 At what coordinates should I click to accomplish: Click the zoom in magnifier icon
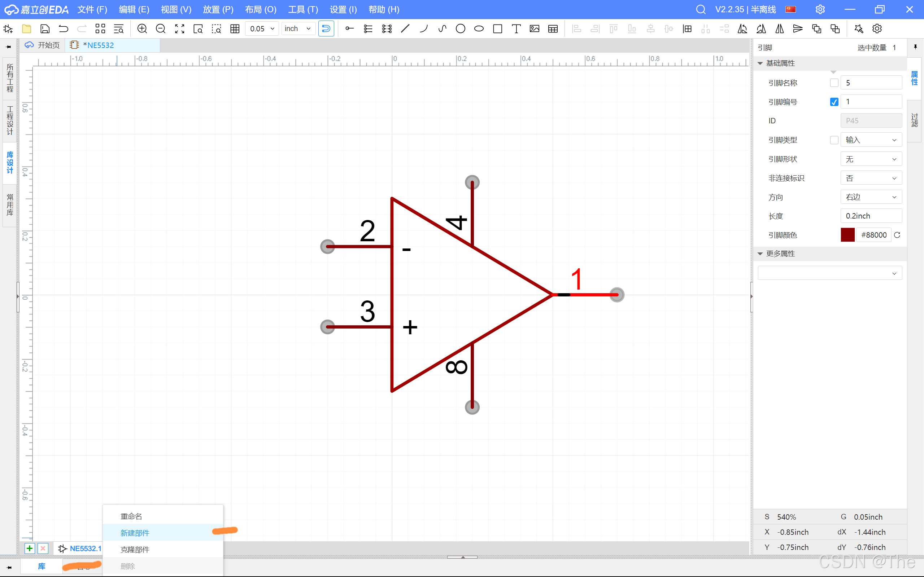click(x=142, y=28)
